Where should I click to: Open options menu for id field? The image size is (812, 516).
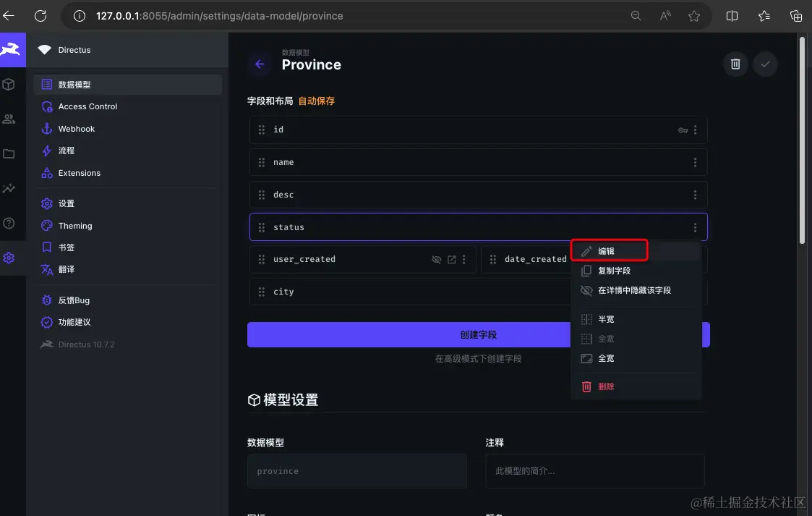click(x=695, y=130)
